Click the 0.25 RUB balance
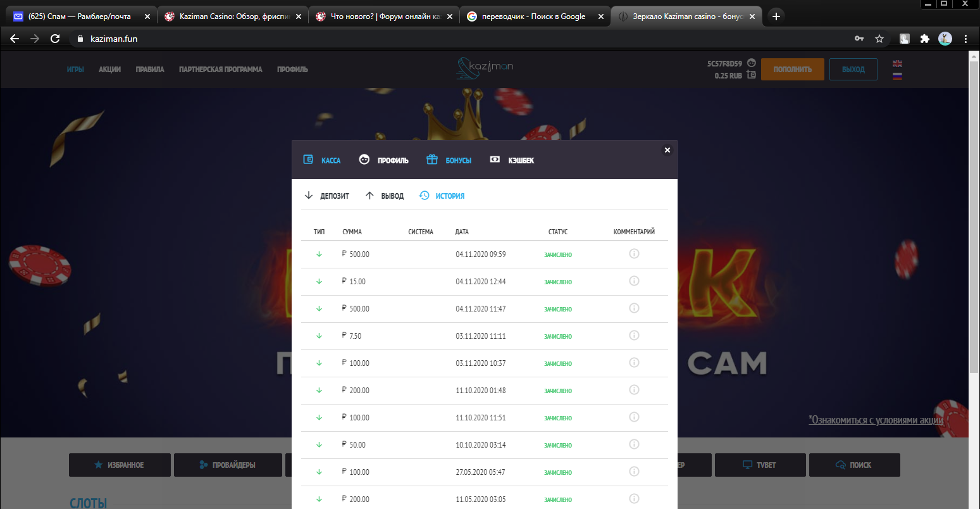The image size is (980, 509). (x=728, y=76)
